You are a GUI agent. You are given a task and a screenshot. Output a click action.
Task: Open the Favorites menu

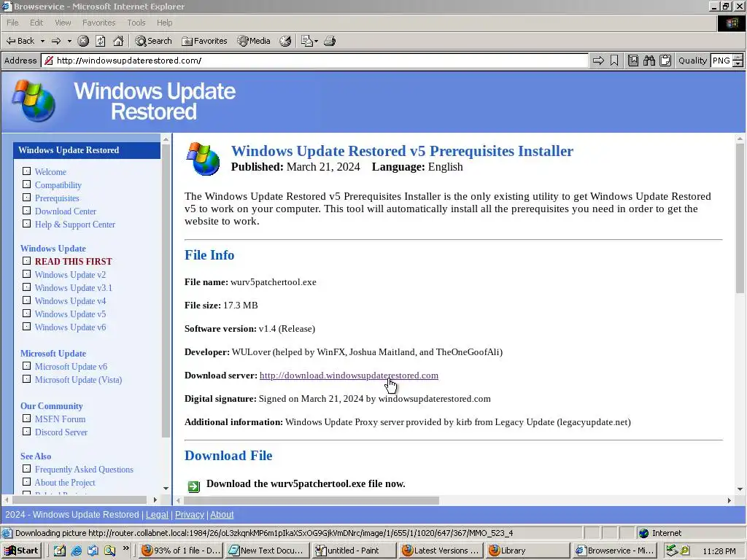click(x=98, y=23)
